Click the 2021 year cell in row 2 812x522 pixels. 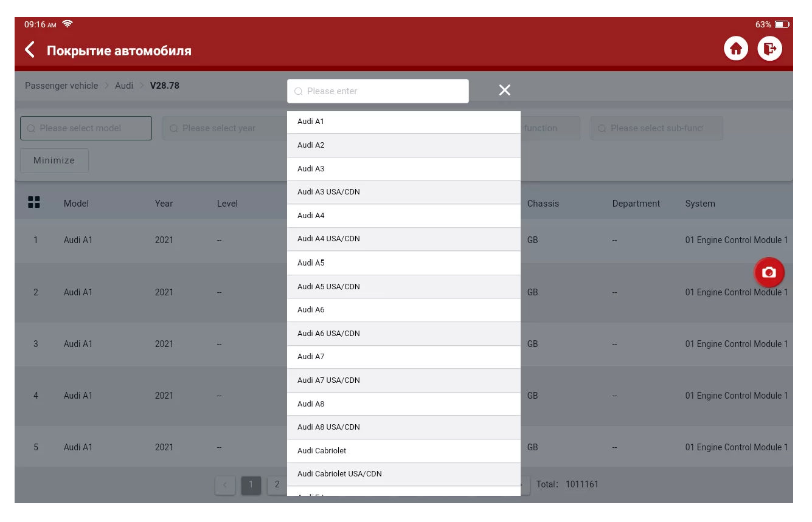coord(164,292)
